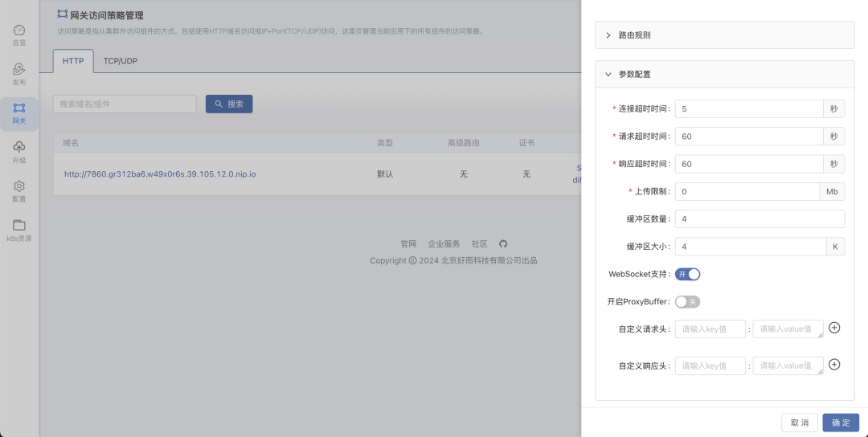
Task: Open the nip.io domain link
Action: tap(159, 174)
